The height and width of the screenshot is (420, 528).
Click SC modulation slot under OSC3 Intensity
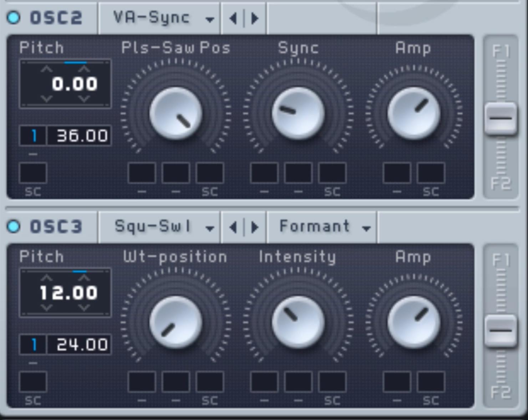click(x=332, y=382)
